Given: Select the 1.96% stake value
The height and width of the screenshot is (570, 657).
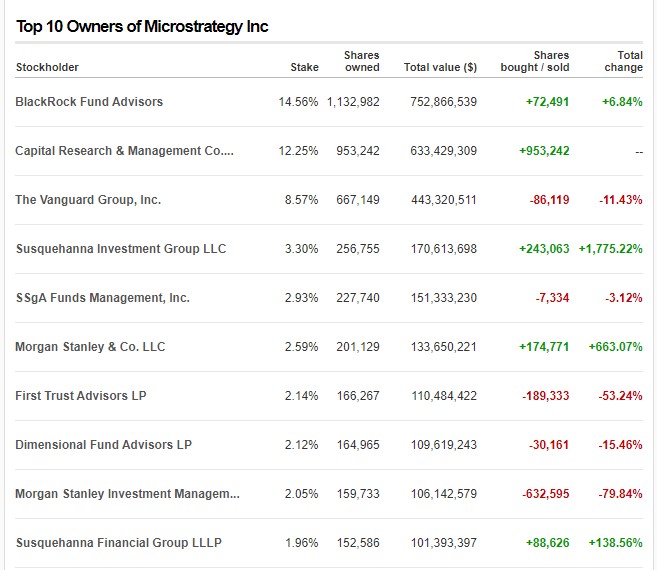Looking at the screenshot, I should [301, 543].
